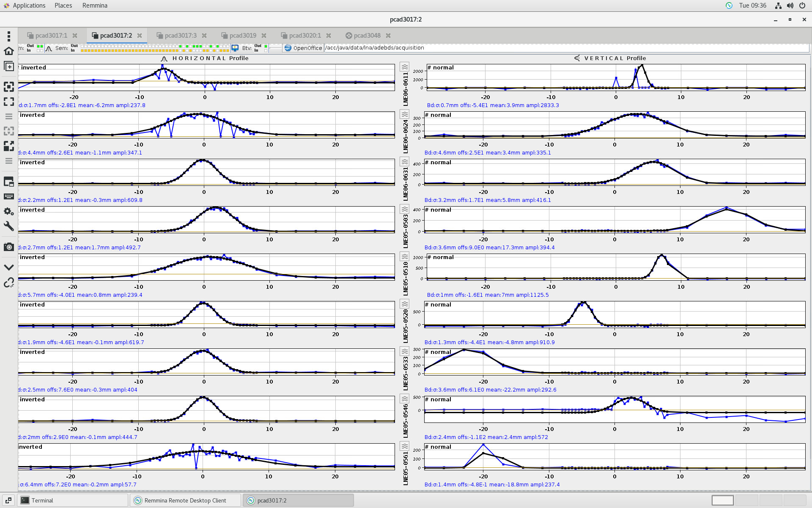The width and height of the screenshot is (812, 508).
Task: Open Remmina preferences gears icon
Action: coord(8,211)
